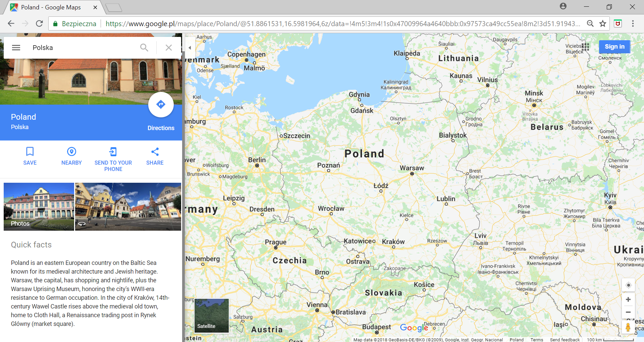The width and height of the screenshot is (644, 342).
Task: Open the Photos thumbnail of Poland
Action: 39,207
